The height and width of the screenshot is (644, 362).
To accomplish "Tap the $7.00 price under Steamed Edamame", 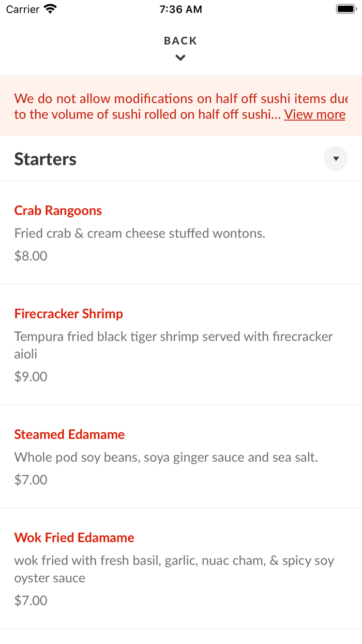I will coord(31,479).
